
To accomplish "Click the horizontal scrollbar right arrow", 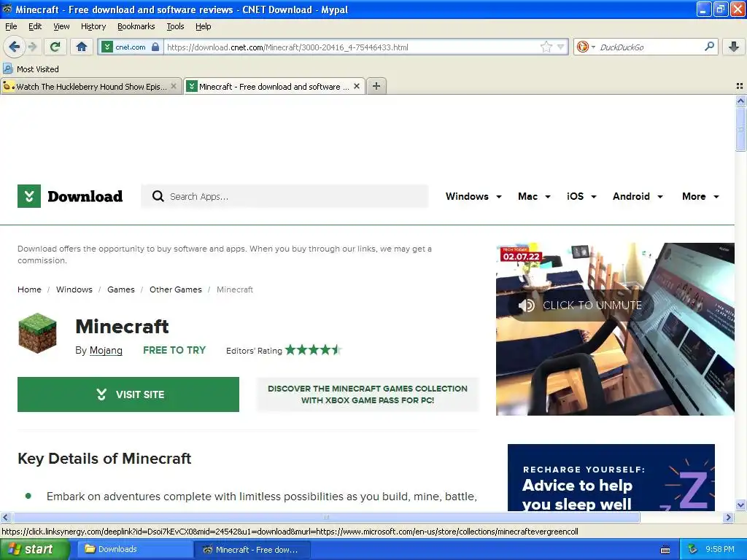I will [x=729, y=517].
